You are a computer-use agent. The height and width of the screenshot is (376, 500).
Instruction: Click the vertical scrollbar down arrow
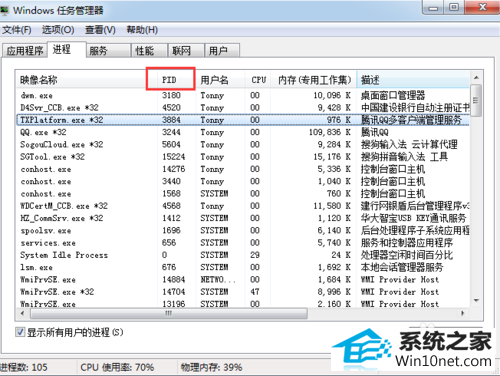coord(476,300)
